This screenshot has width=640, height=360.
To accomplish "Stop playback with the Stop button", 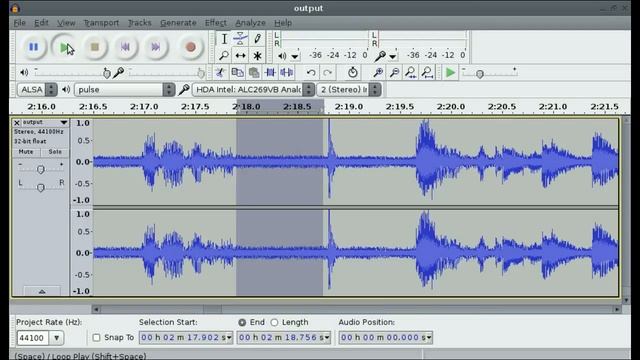I will coord(95,47).
